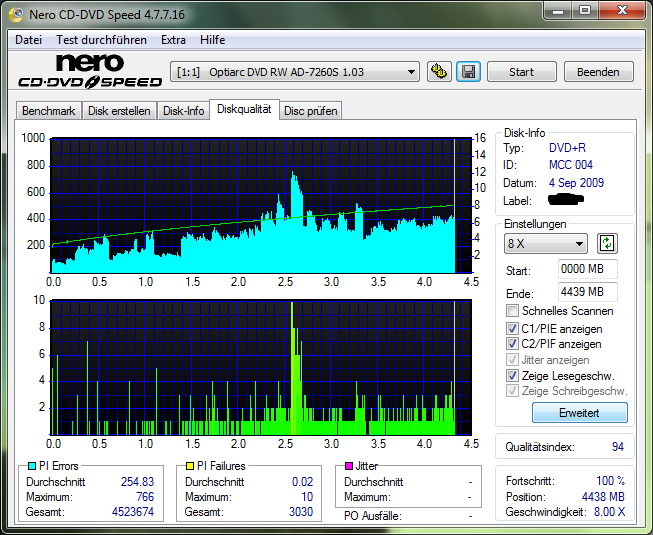Toggle the Zeige Lesegeschw. checkbox
The height and width of the screenshot is (535, 653).
tap(513, 375)
